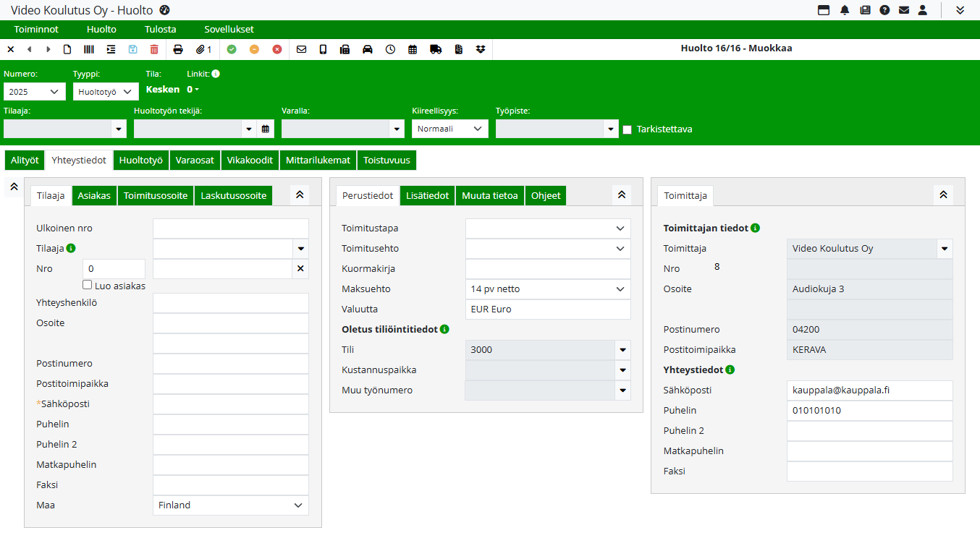Click the save diskette icon in toolbar
This screenshot has height=538, width=980.
pyautogui.click(x=132, y=49)
